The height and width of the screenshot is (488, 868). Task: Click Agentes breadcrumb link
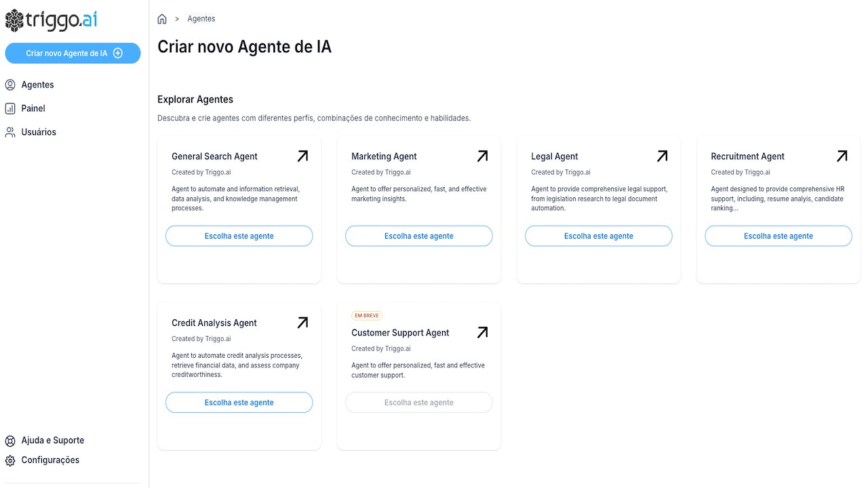click(x=201, y=19)
